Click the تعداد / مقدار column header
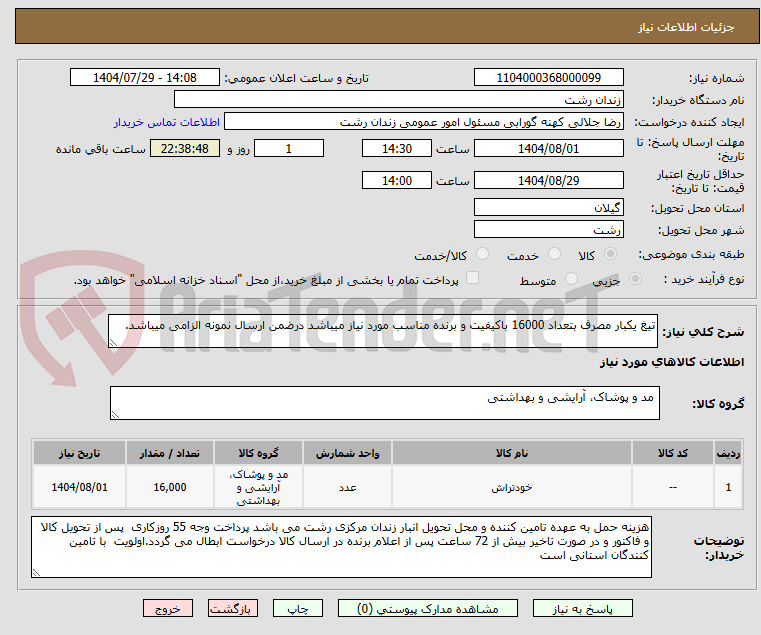 (170, 453)
